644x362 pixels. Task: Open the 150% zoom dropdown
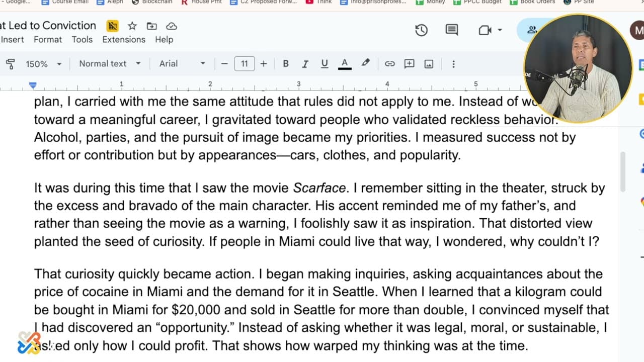43,64
